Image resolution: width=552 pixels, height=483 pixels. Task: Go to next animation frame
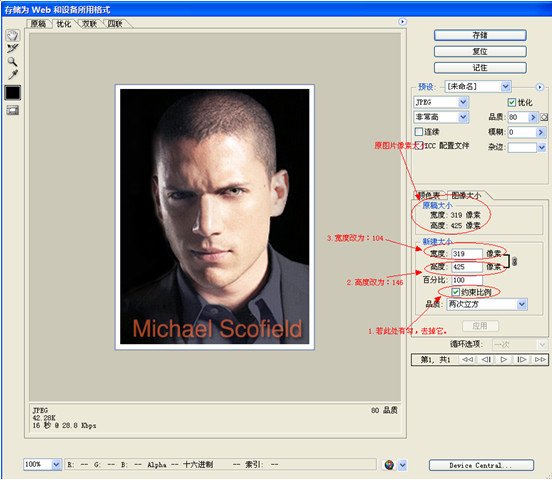click(x=521, y=360)
